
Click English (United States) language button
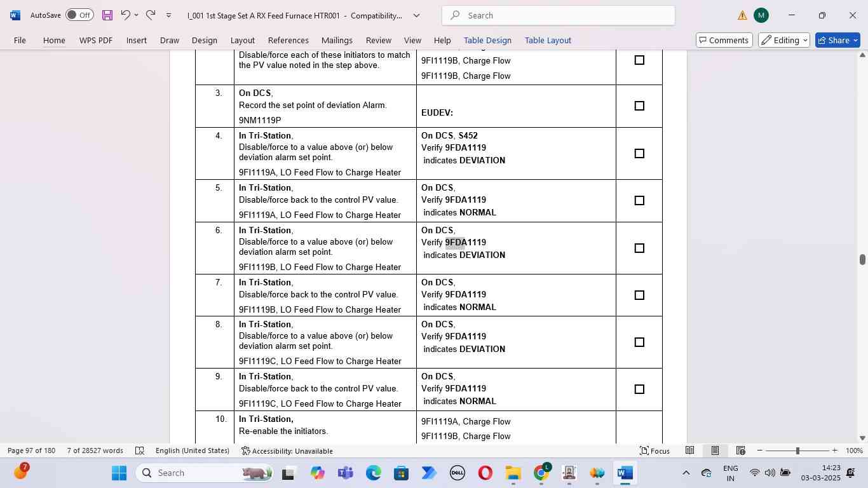pyautogui.click(x=193, y=451)
